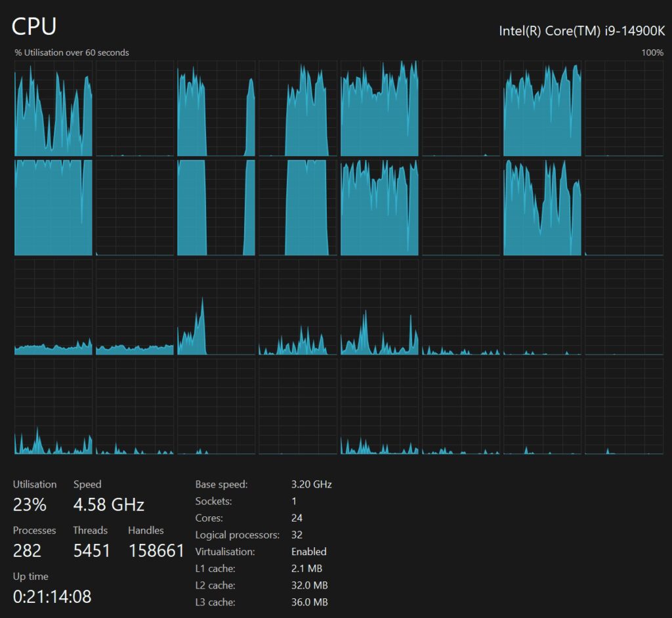Select the first core graph in top row

53,108
